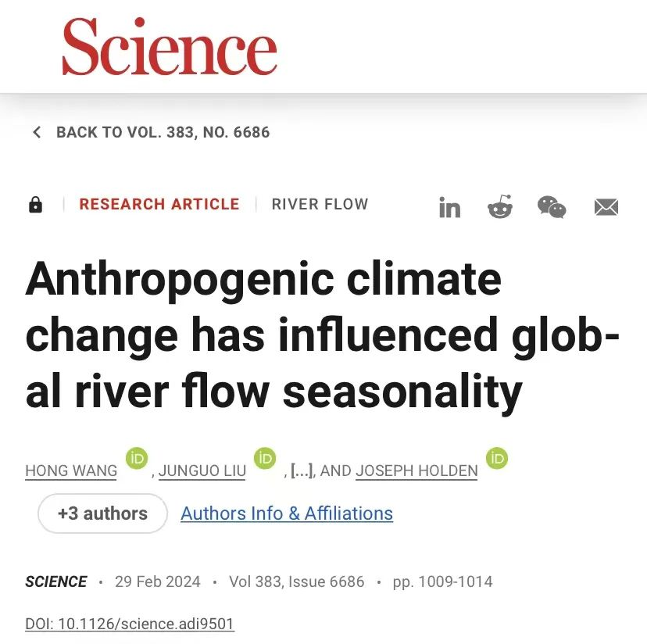Click the Science journal logo
647x644 pixels.
point(170,47)
